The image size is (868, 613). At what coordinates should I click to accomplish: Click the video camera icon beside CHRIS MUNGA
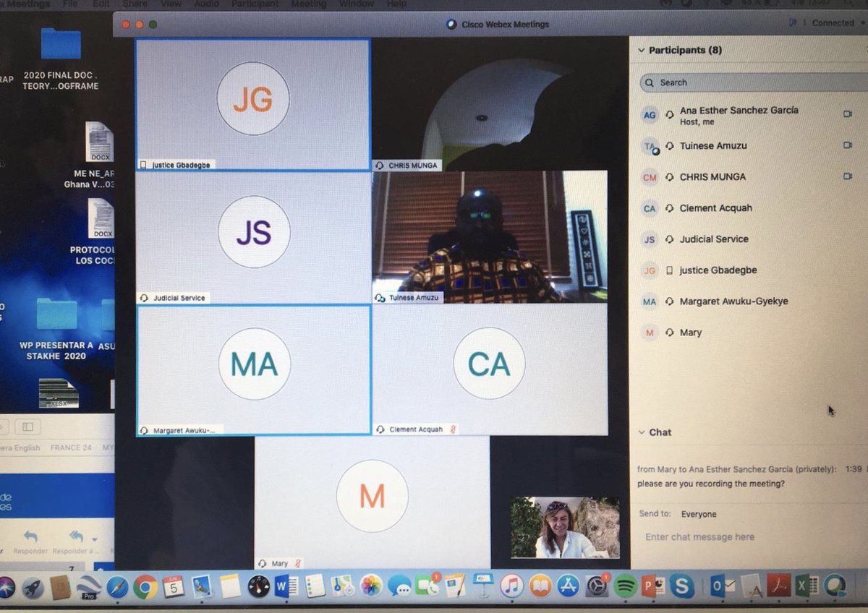(x=848, y=176)
